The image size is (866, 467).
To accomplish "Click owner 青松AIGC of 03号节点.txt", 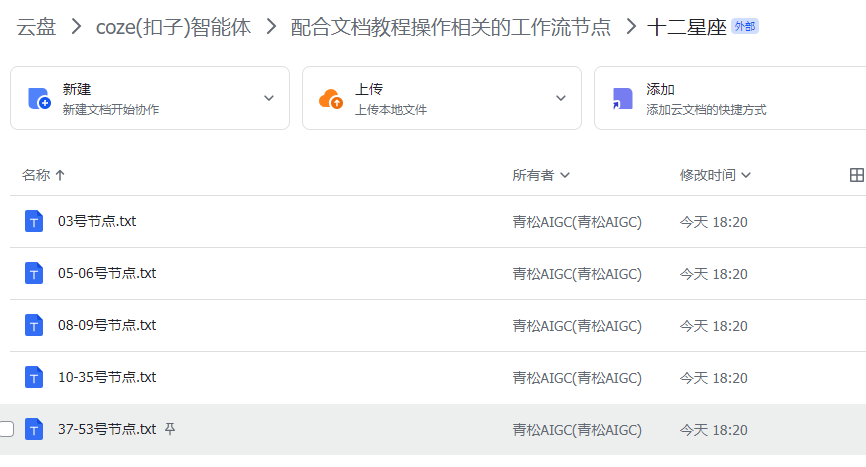I will (577, 222).
